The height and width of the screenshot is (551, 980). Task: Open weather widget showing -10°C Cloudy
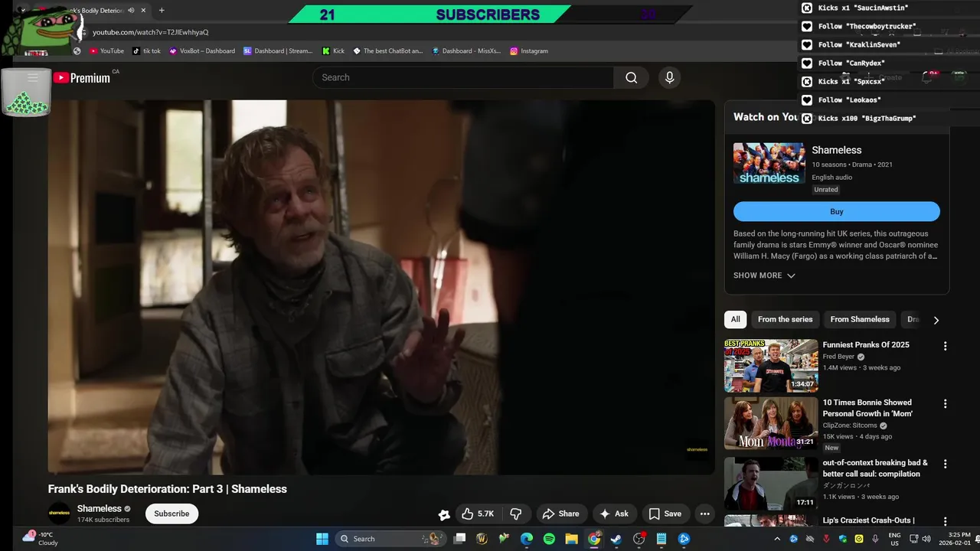point(40,539)
